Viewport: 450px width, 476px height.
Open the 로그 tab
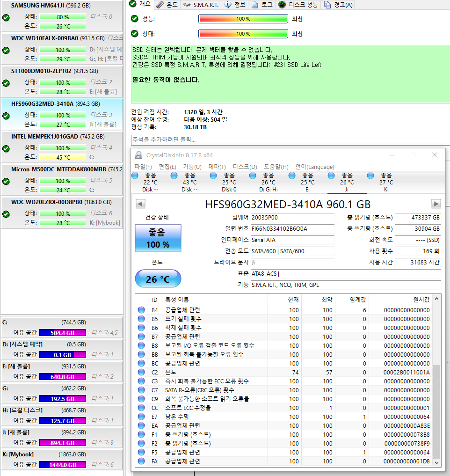click(x=262, y=5)
